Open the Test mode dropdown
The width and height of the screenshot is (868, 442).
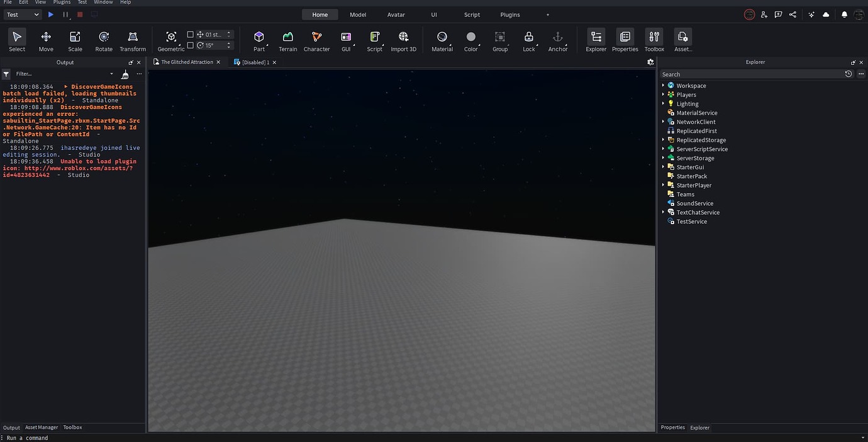(x=23, y=14)
